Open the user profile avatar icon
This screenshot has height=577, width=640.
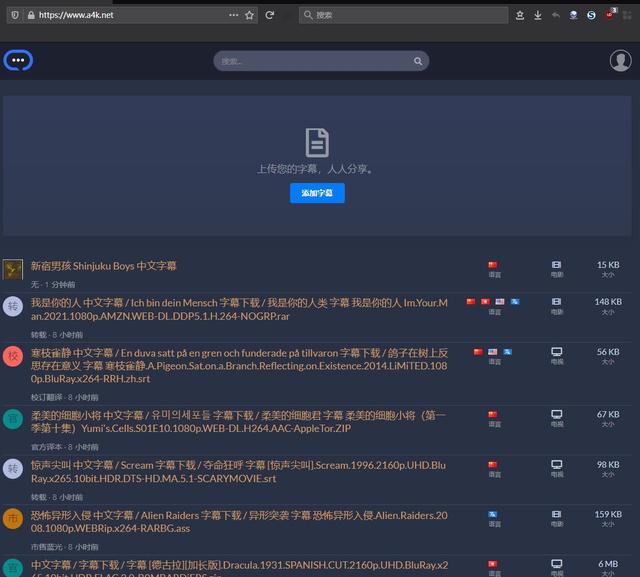(x=620, y=61)
